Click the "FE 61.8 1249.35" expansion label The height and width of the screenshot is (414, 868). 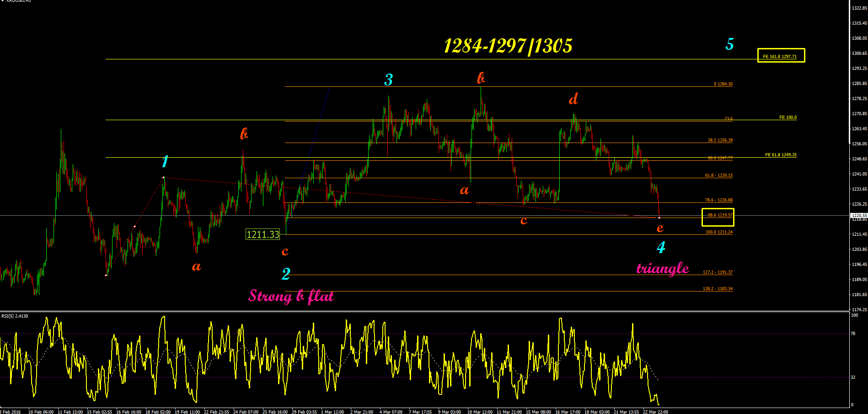coord(781,155)
